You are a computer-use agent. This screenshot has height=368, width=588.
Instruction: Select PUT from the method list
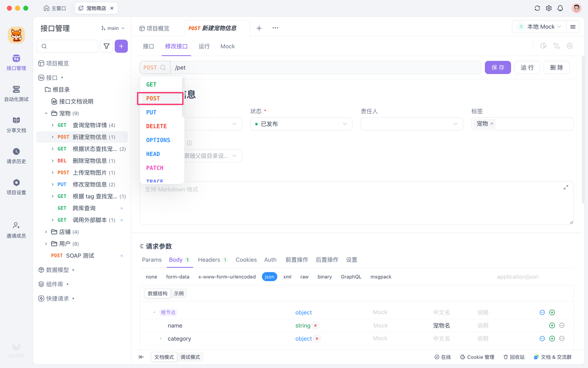pyautogui.click(x=151, y=112)
